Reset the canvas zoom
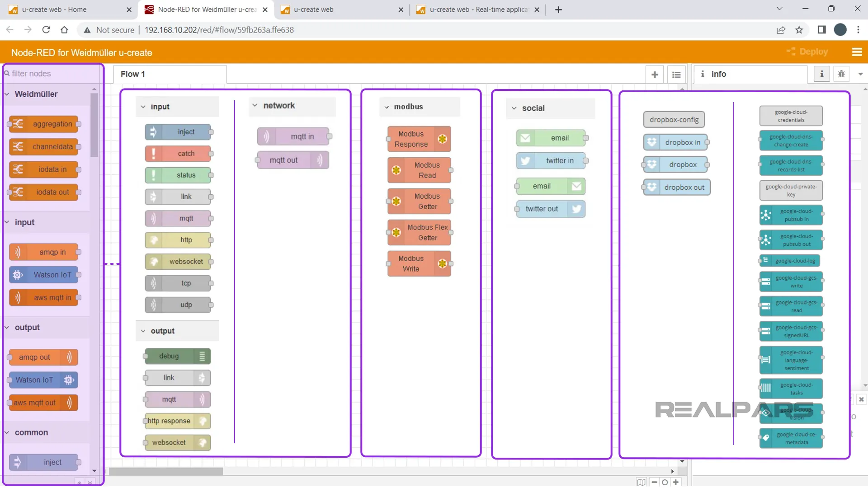868x488 pixels. point(665,482)
